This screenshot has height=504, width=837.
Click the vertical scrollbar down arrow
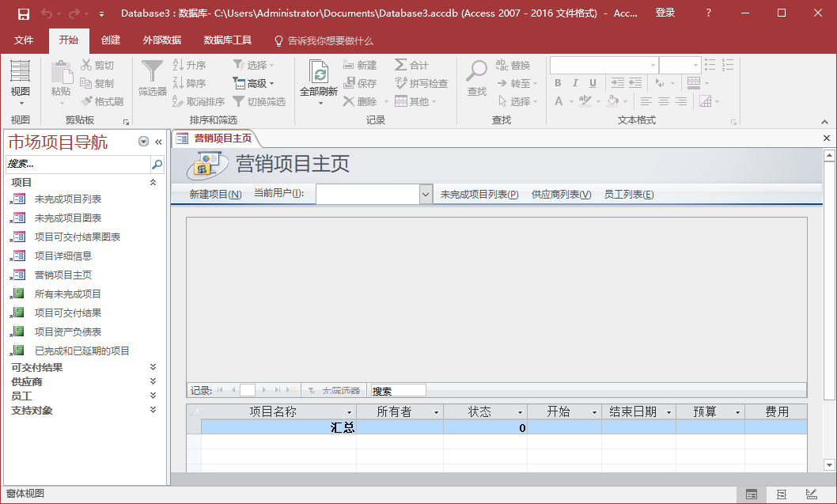point(828,465)
